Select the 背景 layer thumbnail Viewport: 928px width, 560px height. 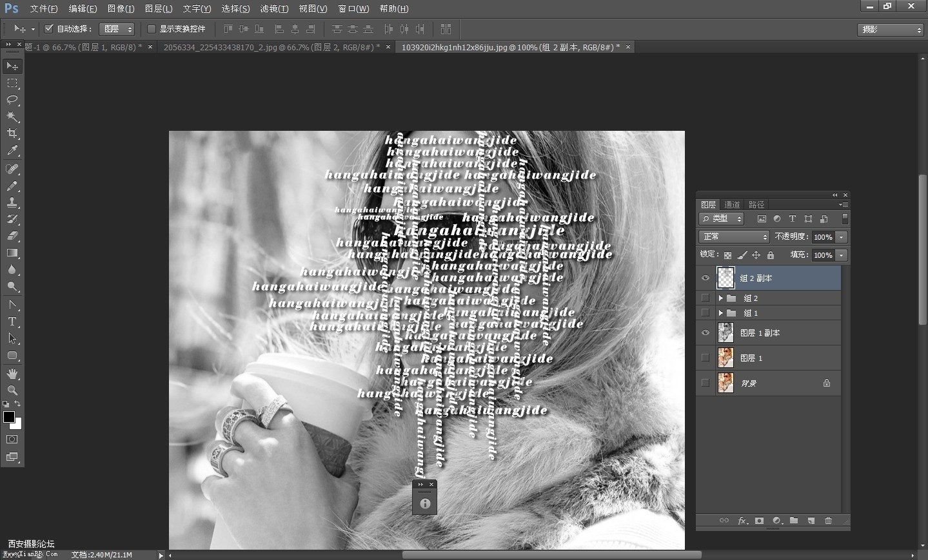click(x=726, y=383)
